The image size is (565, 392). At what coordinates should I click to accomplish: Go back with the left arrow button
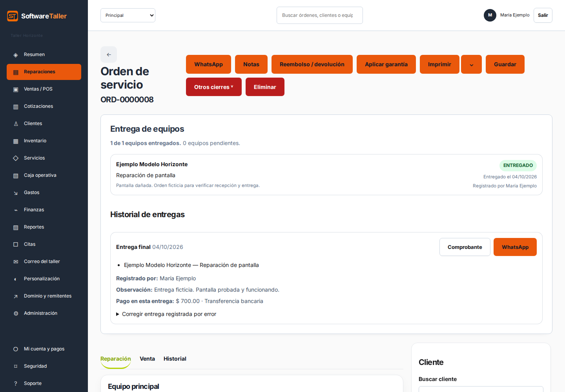(109, 54)
